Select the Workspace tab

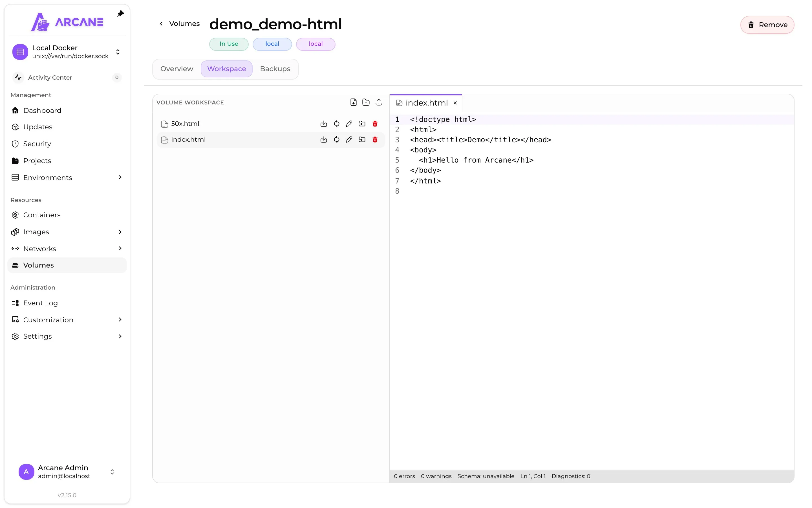(x=226, y=69)
